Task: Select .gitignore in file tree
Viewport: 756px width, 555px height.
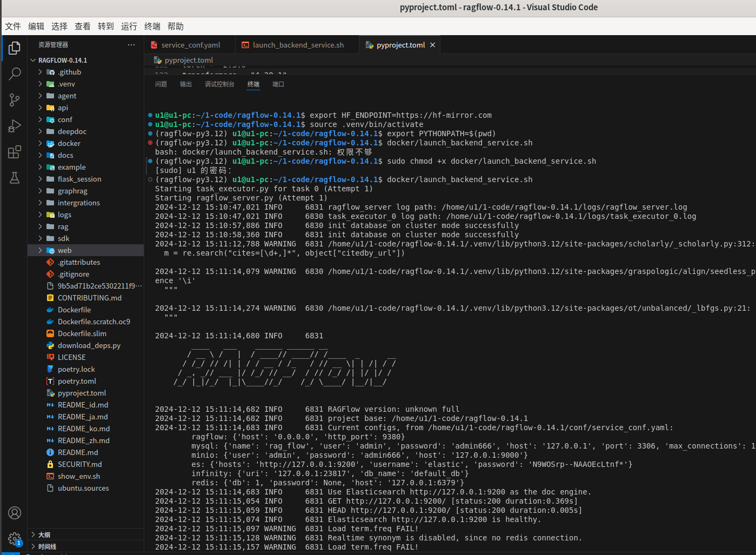Action: pos(86,274)
